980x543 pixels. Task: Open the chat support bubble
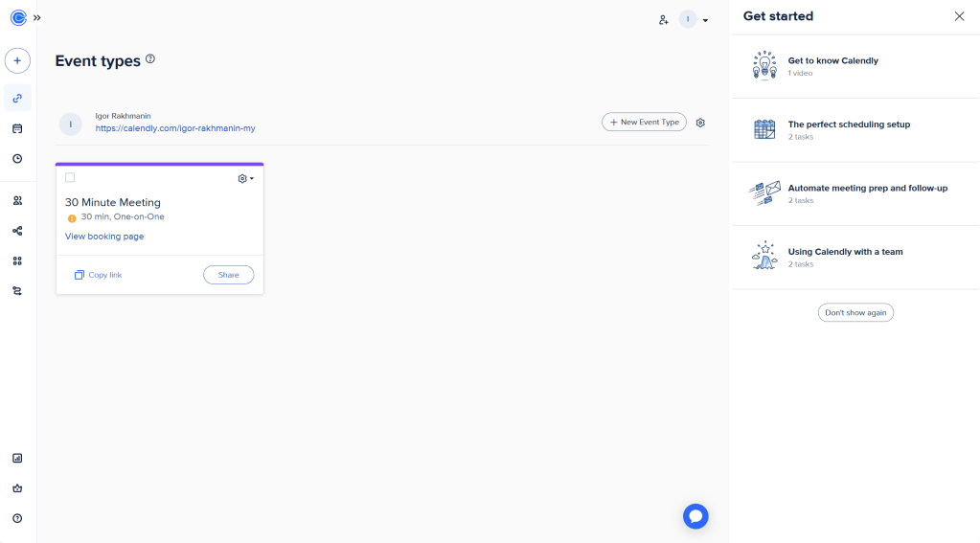tap(695, 516)
